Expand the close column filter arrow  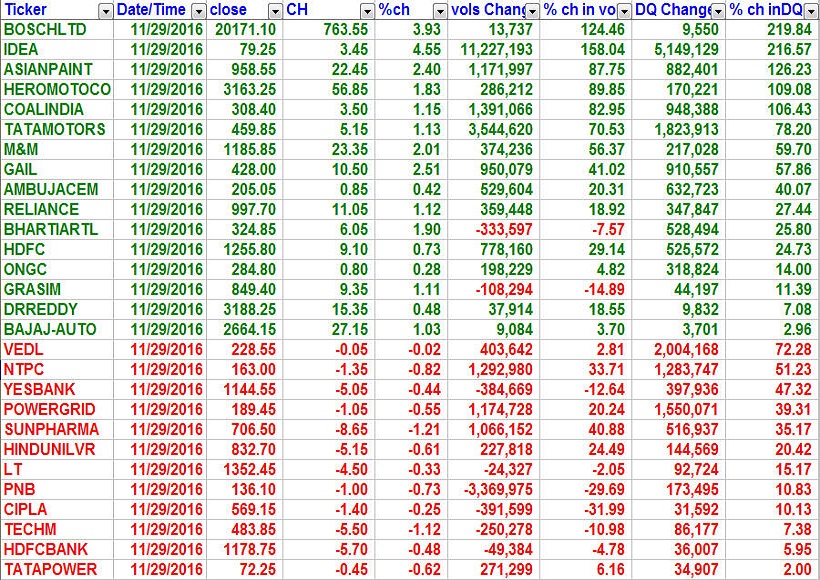pos(274,10)
